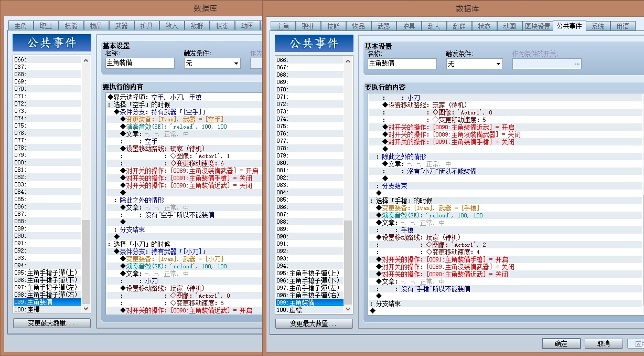The width and height of the screenshot is (644, 356).
Task: Select the 敌人 tab in the left window
Action: point(171,26)
